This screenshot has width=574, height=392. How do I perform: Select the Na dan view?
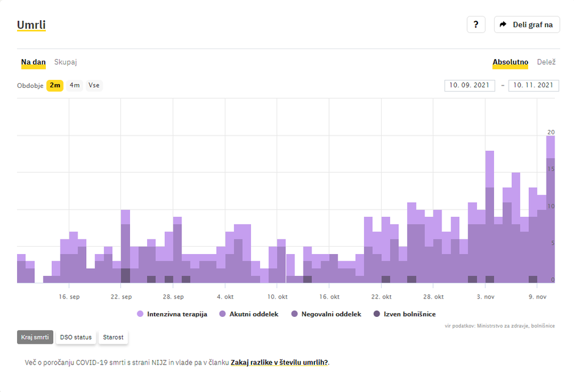coord(34,62)
